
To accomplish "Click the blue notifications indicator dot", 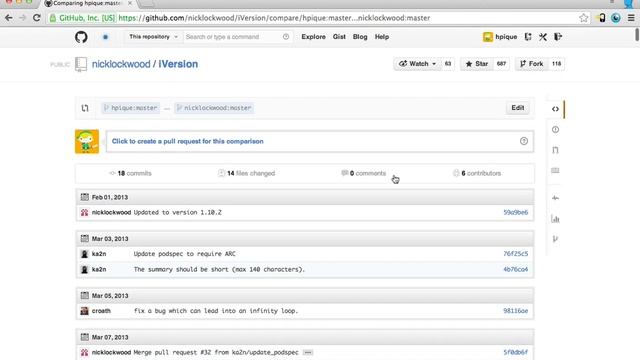I will coord(105,37).
